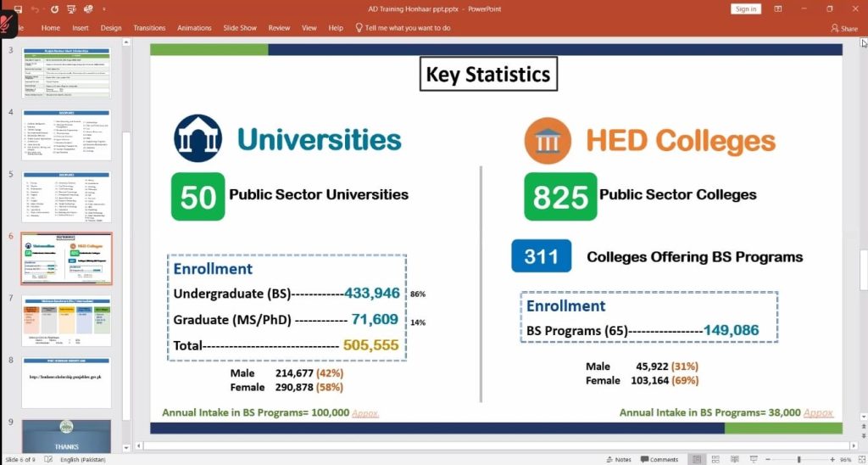This screenshot has height=465, width=868.
Task: Open the Animations tab
Action: pyautogui.click(x=194, y=28)
